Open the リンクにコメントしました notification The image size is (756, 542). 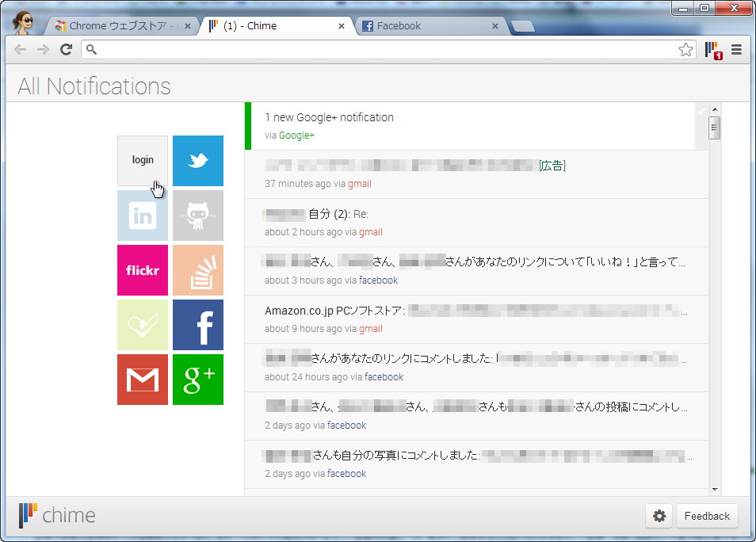(476, 367)
